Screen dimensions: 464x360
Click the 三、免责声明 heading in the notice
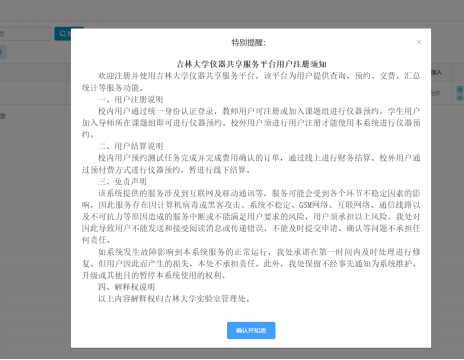point(122,181)
